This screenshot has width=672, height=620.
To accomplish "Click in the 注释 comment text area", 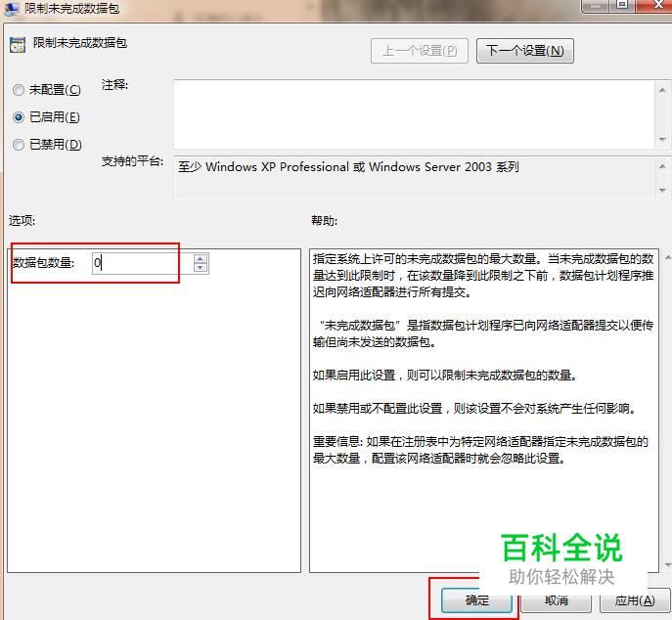I will (x=414, y=114).
